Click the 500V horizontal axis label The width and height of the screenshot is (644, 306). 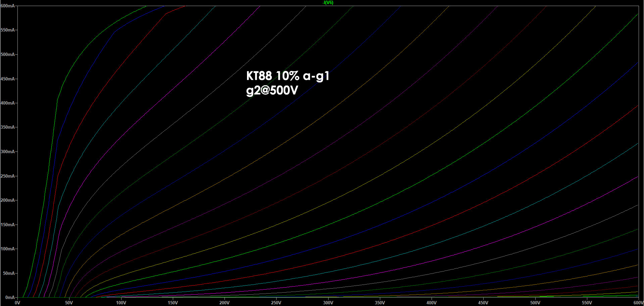535,303
